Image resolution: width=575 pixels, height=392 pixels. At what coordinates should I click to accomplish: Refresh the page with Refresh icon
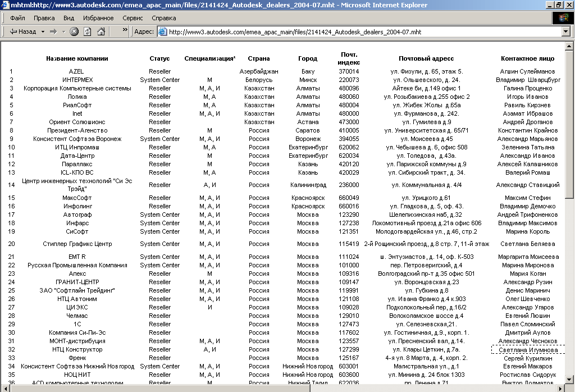tap(87, 31)
